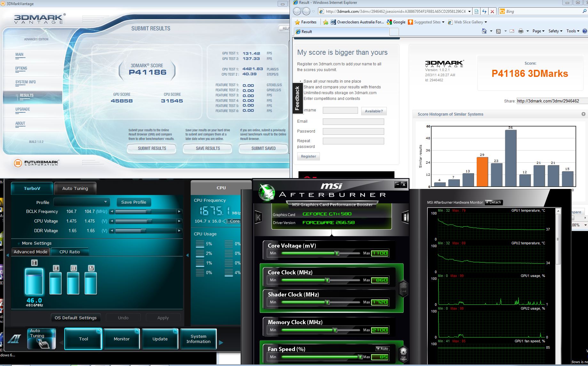Viewport: 588px width, 366px height.
Task: Check username with the Available? button
Action: coord(374,111)
